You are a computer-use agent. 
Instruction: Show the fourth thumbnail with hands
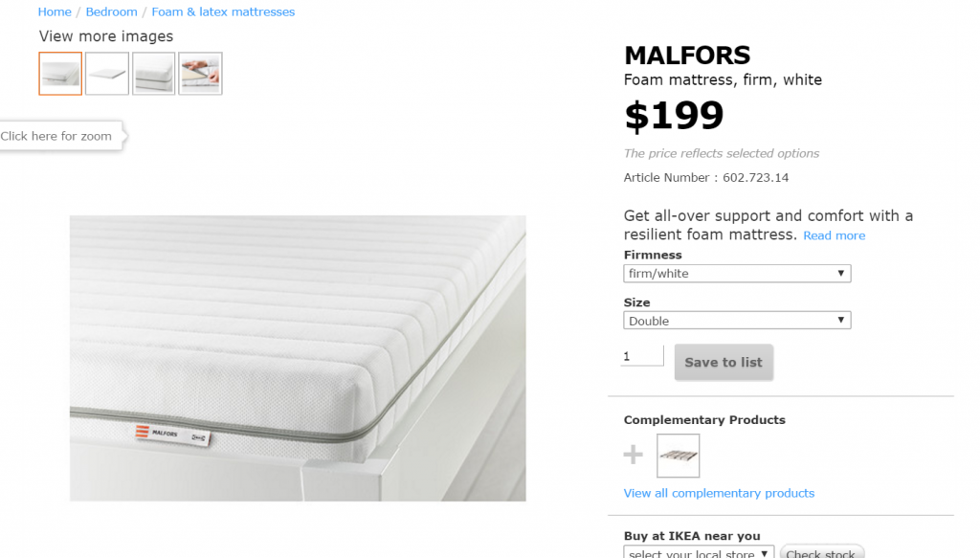click(200, 74)
